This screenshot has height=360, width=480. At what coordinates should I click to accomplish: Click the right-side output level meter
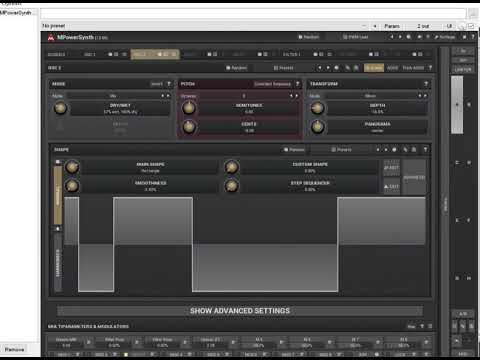[457, 105]
